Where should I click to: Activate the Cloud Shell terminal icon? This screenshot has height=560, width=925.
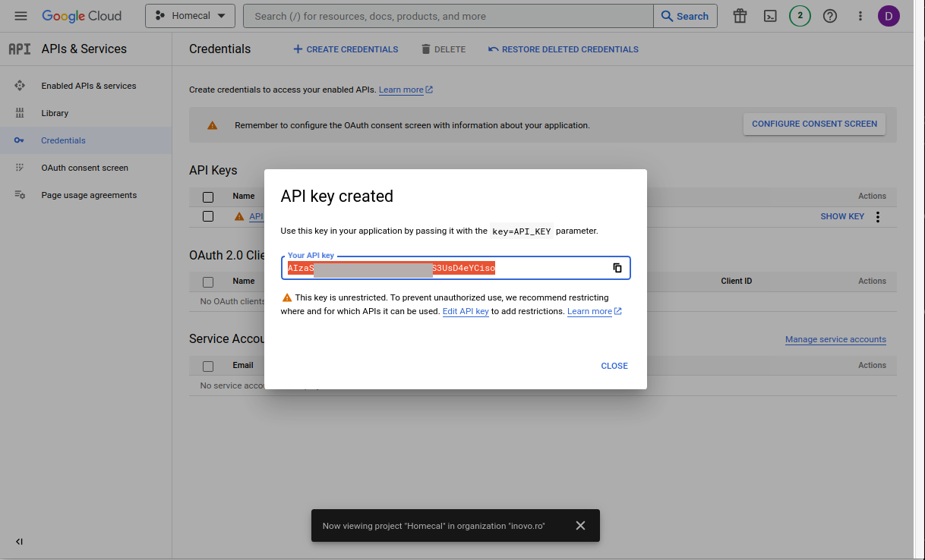point(770,15)
